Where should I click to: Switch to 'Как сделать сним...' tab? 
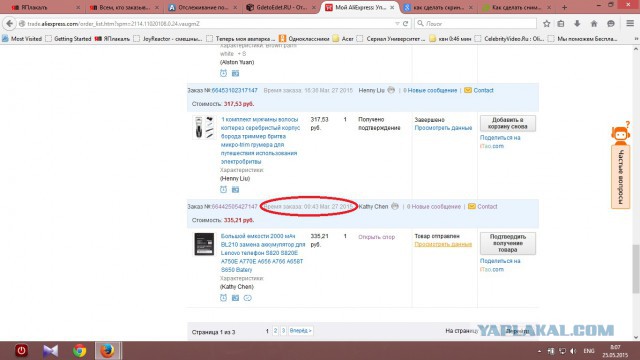[x=516, y=7]
